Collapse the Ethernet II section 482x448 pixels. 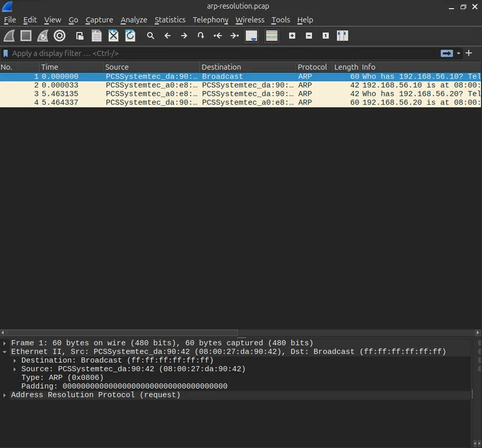5,352
